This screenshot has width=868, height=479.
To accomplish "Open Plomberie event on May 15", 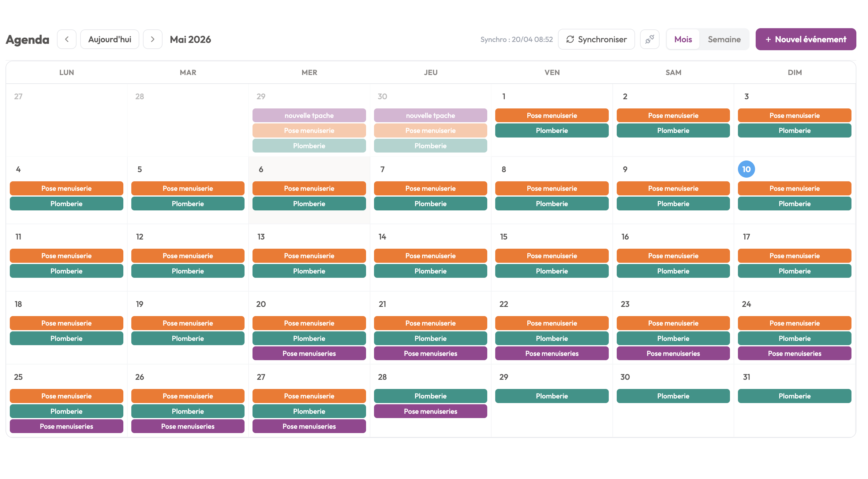I will (x=552, y=271).
